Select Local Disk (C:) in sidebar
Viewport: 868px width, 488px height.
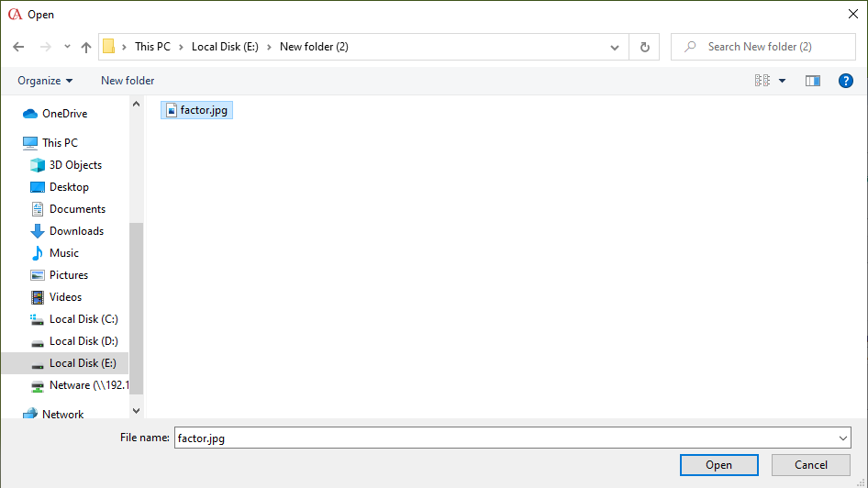(83, 319)
